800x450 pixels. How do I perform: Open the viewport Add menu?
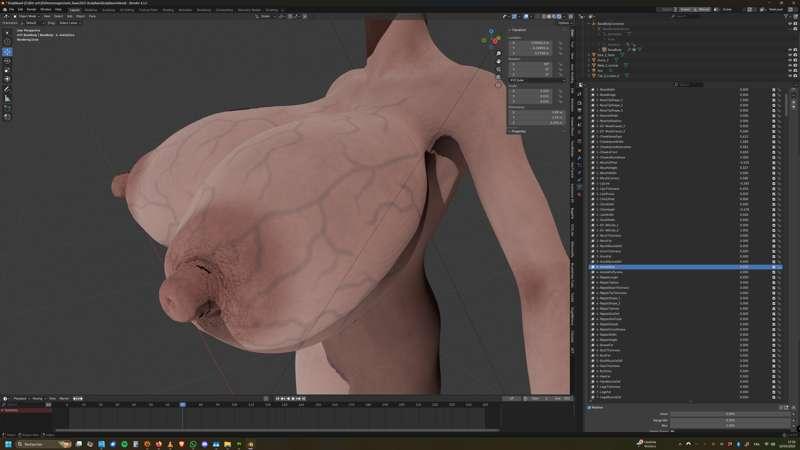click(70, 16)
